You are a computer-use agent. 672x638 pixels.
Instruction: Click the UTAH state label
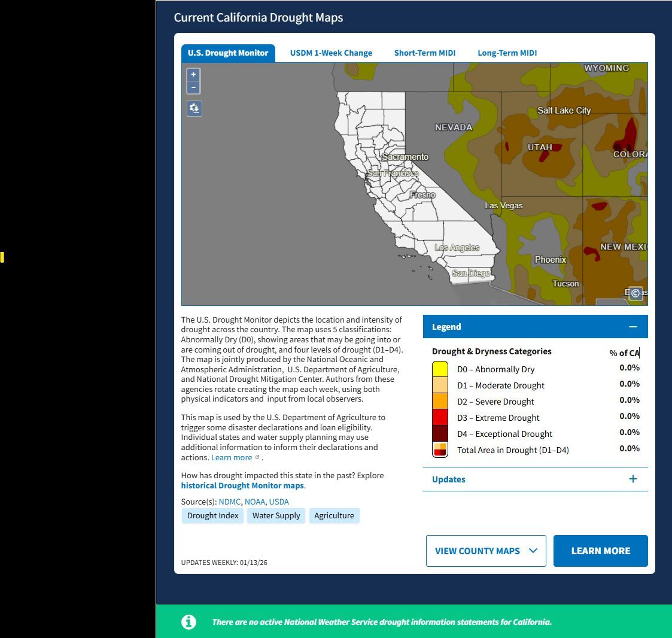pyautogui.click(x=540, y=147)
